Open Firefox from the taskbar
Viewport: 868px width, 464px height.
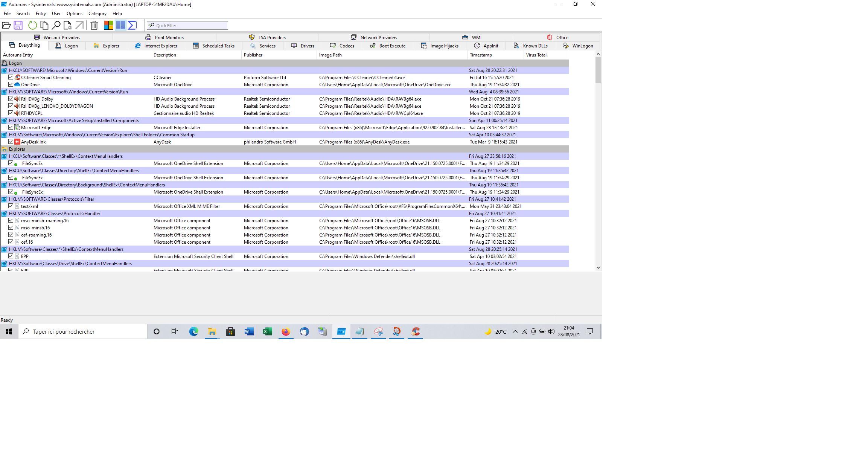pos(286,331)
